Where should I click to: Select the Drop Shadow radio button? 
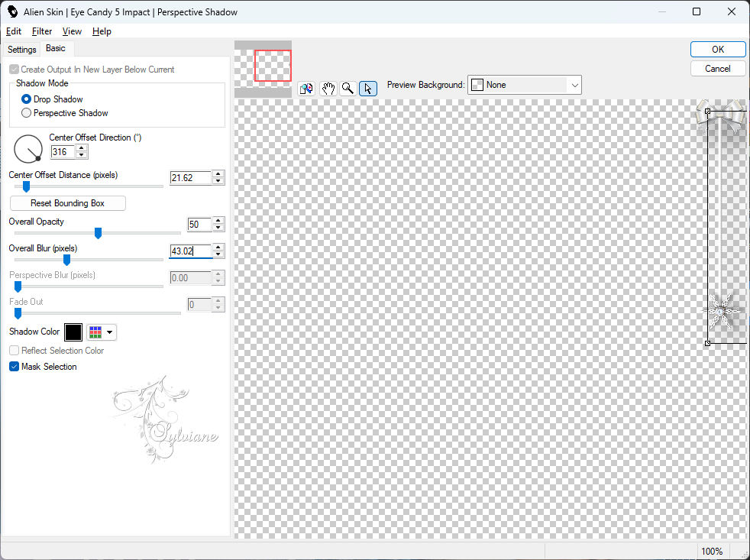pyautogui.click(x=26, y=99)
